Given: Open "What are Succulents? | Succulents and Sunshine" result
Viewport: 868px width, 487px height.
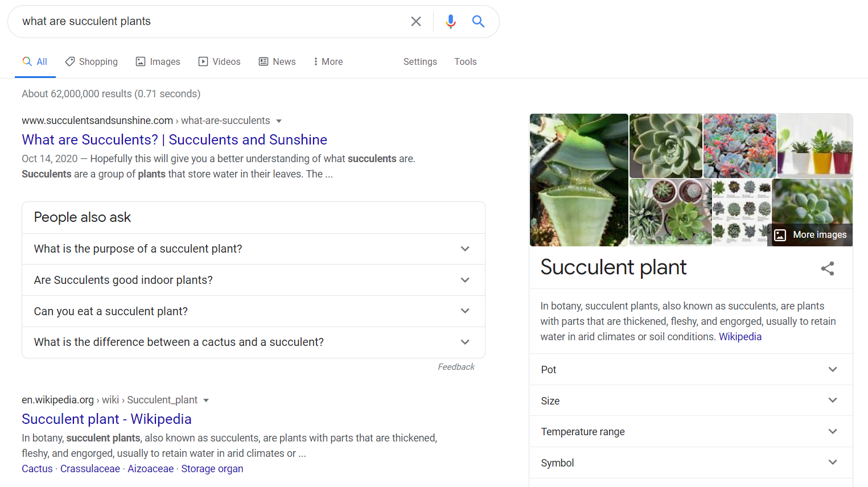Looking at the screenshot, I should pyautogui.click(x=174, y=139).
